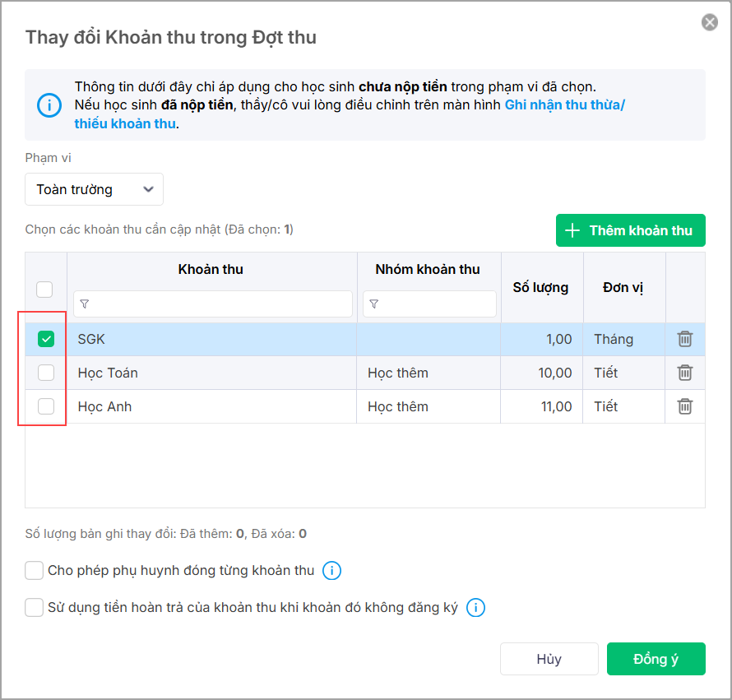Click info icon beside Cho phép phụ huynh

(331, 571)
